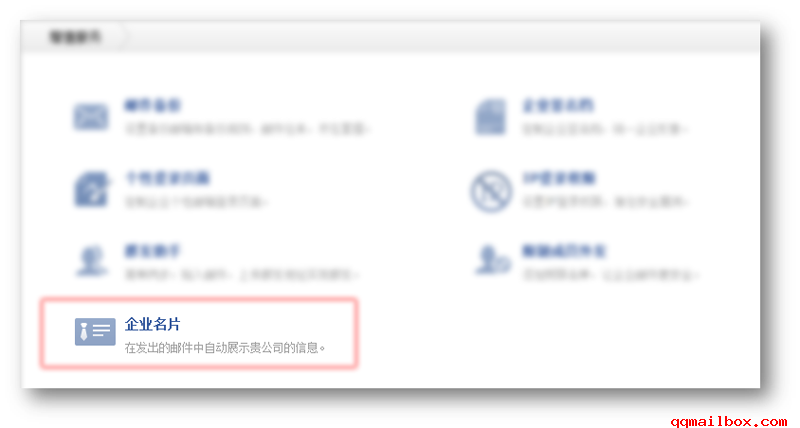800x428 pixels.
Task: Click the blurred document page icon
Action: coord(491,117)
